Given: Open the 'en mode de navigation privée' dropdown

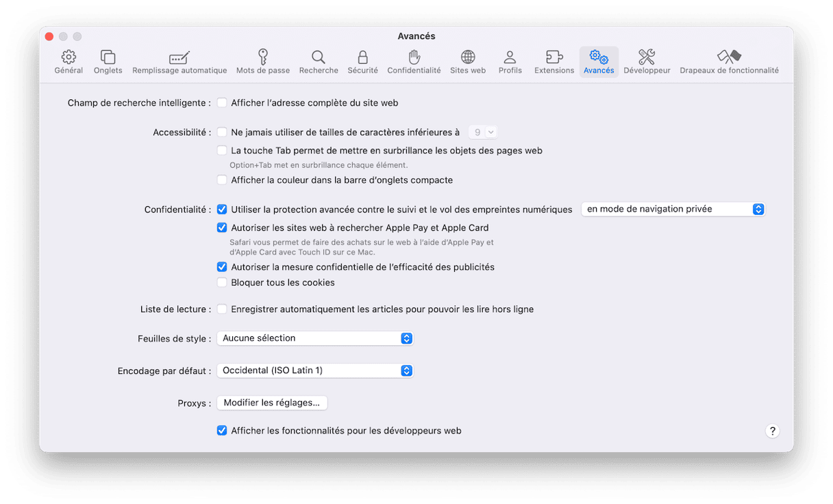Looking at the screenshot, I should [x=672, y=210].
